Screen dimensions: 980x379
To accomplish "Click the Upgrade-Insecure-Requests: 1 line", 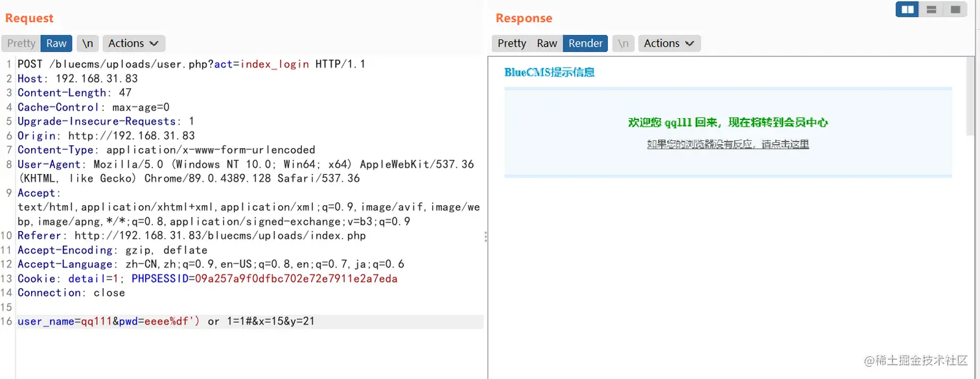I will (x=106, y=121).
